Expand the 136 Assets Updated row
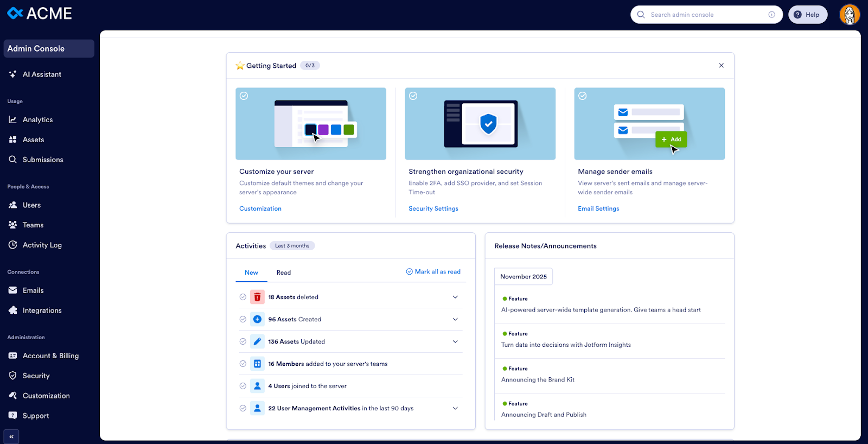This screenshot has width=868, height=444. point(455,341)
